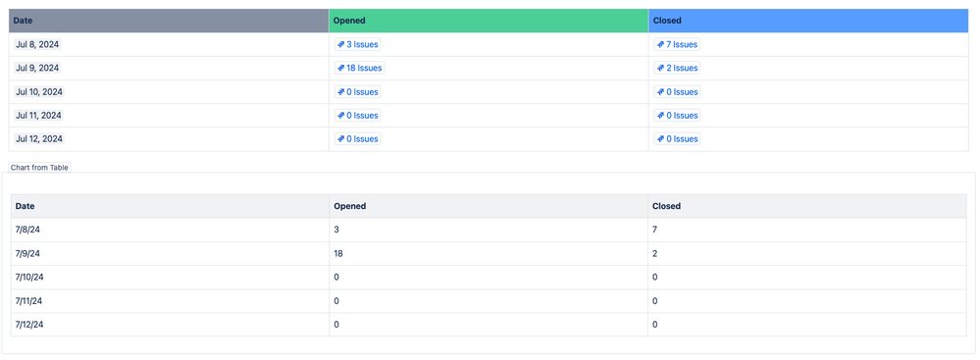Open Jul 10 Opened '0 Issues' link
This screenshot has height=360, width=980.
tap(357, 92)
